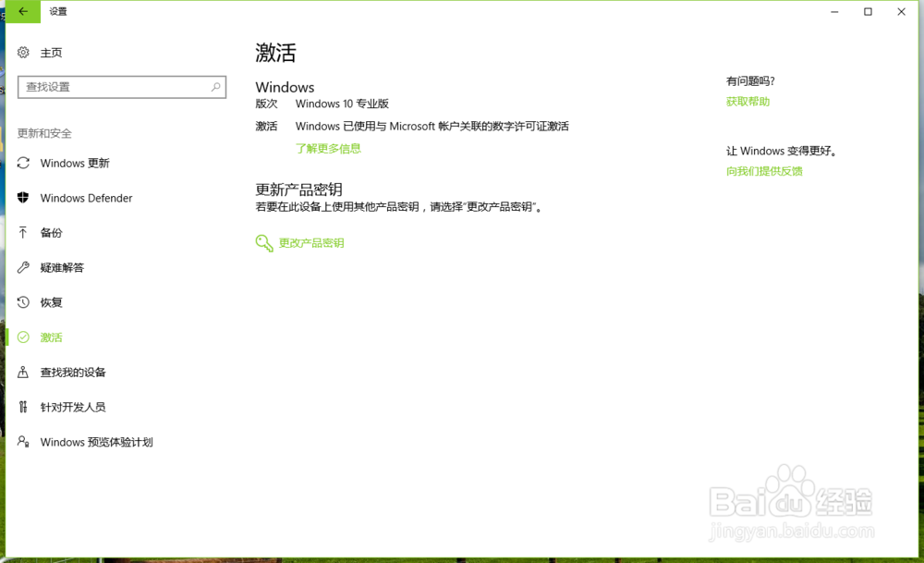Click the 激活 activation icon
This screenshot has height=563, width=924.
tap(23, 337)
